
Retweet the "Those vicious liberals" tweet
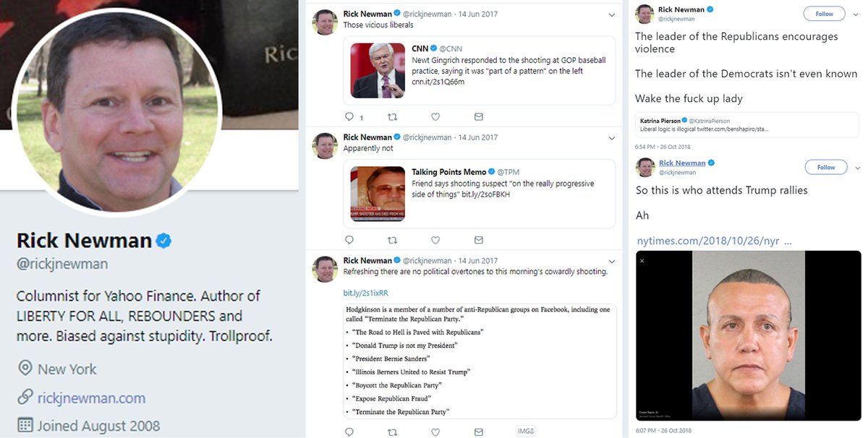(x=393, y=116)
